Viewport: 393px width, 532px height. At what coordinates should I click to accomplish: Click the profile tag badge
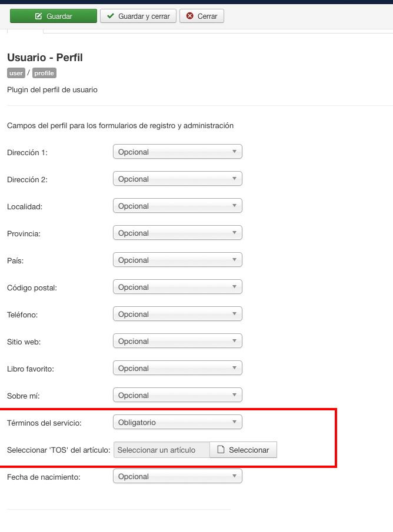point(44,73)
